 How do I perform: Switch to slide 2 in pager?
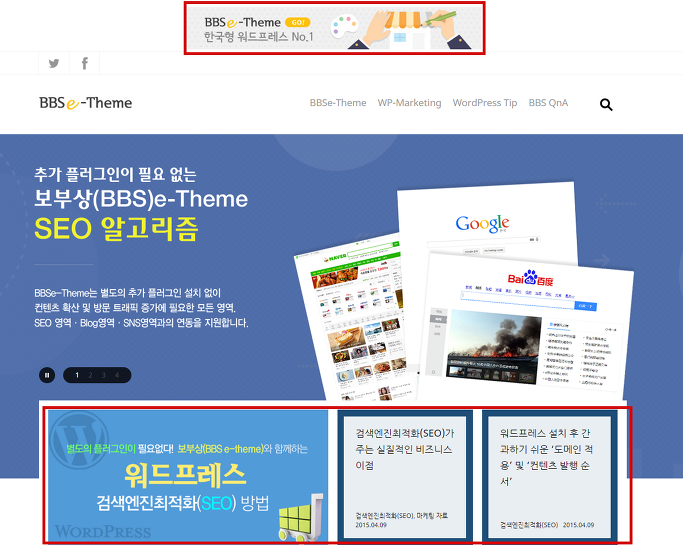90,375
